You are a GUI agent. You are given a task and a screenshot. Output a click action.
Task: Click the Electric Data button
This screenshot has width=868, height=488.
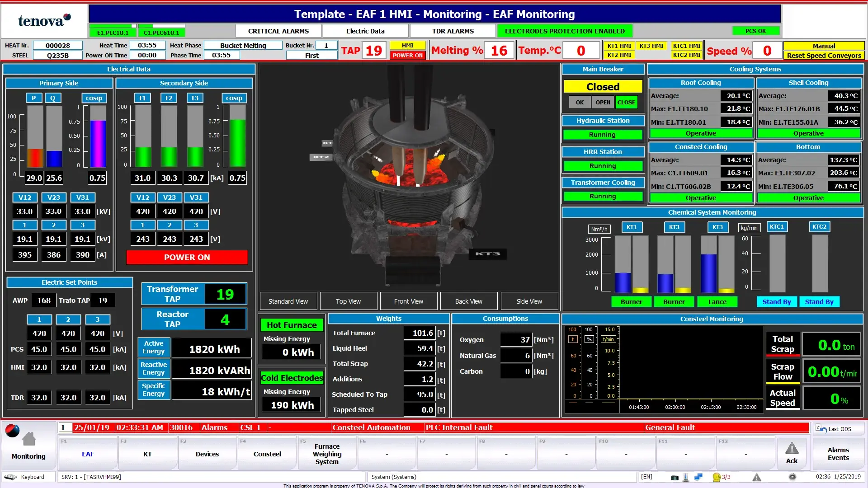[365, 31]
